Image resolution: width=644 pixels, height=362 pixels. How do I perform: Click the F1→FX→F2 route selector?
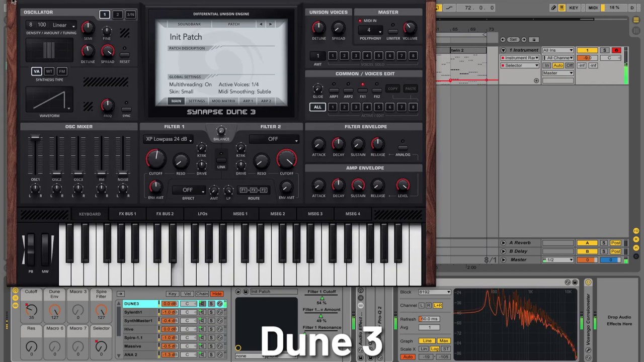(x=254, y=190)
